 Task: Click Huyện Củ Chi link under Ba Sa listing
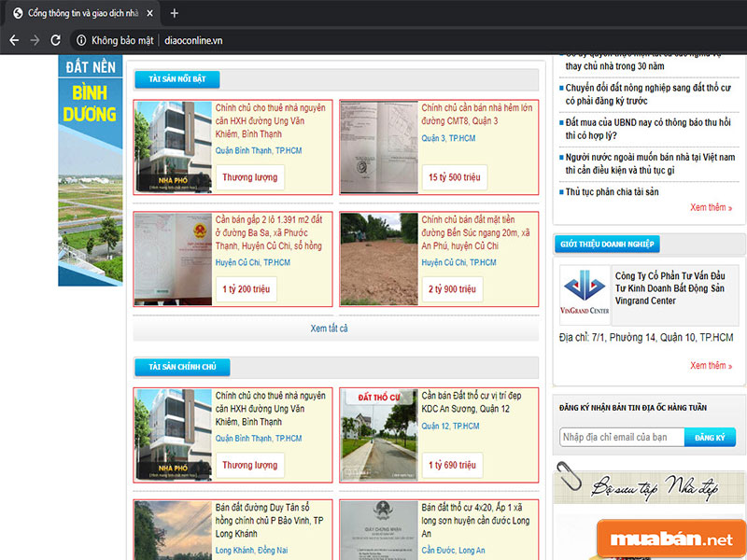tap(252, 262)
